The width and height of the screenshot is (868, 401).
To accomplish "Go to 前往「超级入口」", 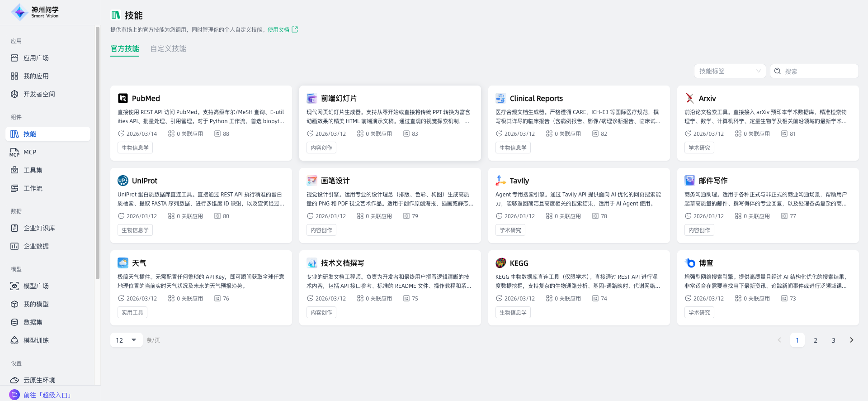I will coord(47,395).
